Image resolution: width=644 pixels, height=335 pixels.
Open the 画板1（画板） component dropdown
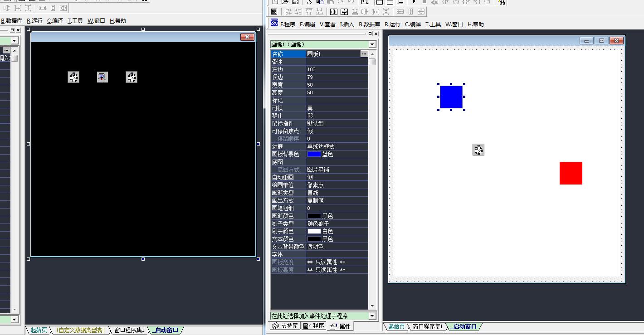pos(372,44)
